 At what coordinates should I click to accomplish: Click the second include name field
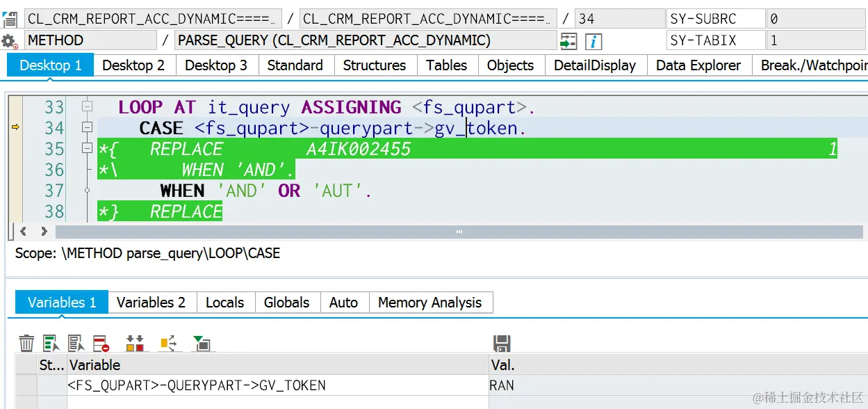click(x=429, y=19)
